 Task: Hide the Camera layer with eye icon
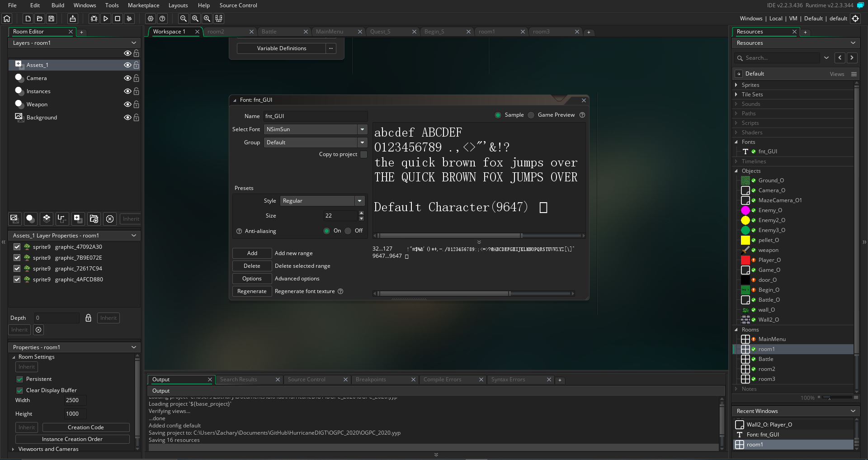[127, 78]
